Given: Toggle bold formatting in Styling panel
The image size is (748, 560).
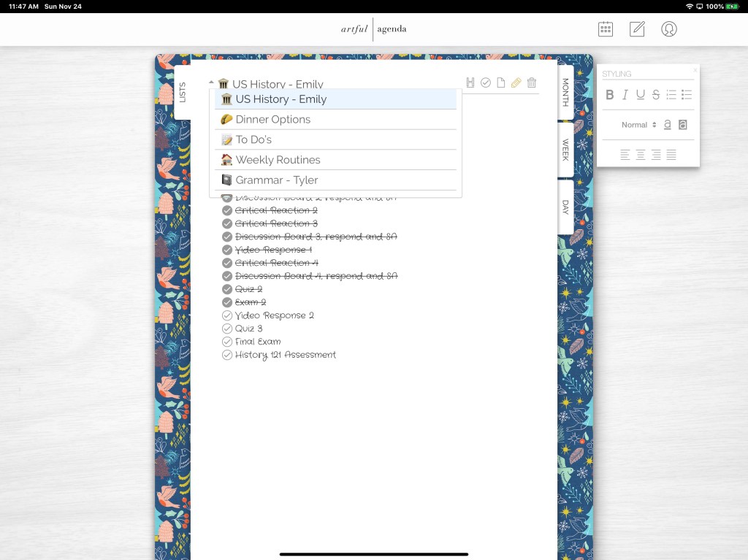Looking at the screenshot, I should [610, 95].
